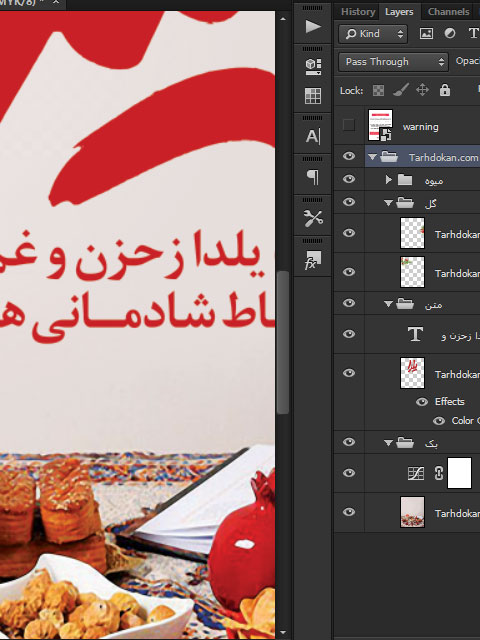Click the Tarhdokan.com group folder icon
Viewport: 480px width, 640px height.
(389, 157)
